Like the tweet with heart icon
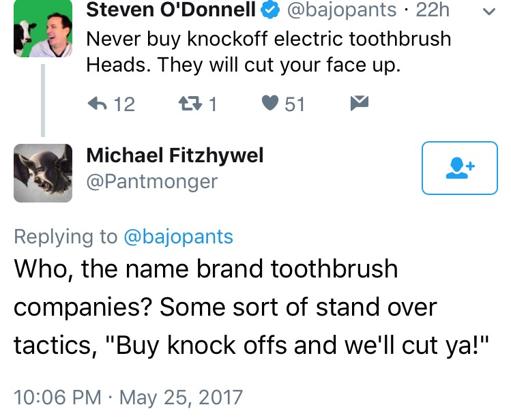The image size is (511, 420). (x=271, y=104)
